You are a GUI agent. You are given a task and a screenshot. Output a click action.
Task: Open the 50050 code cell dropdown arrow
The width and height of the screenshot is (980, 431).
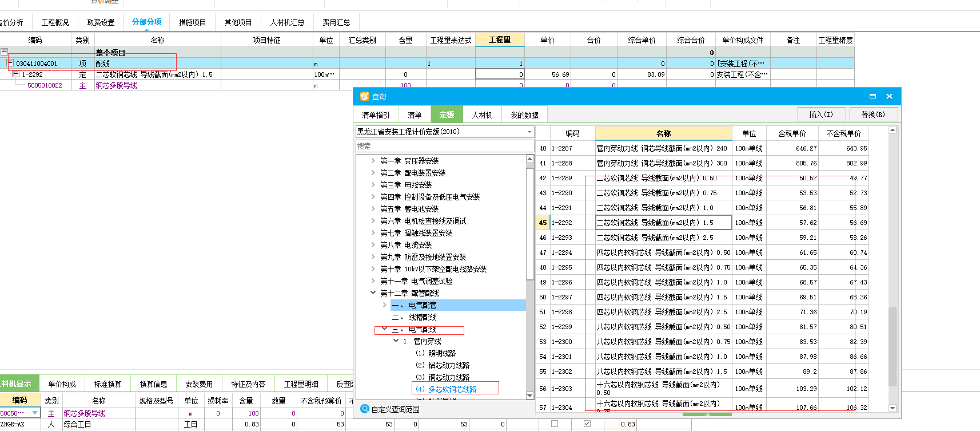35,413
